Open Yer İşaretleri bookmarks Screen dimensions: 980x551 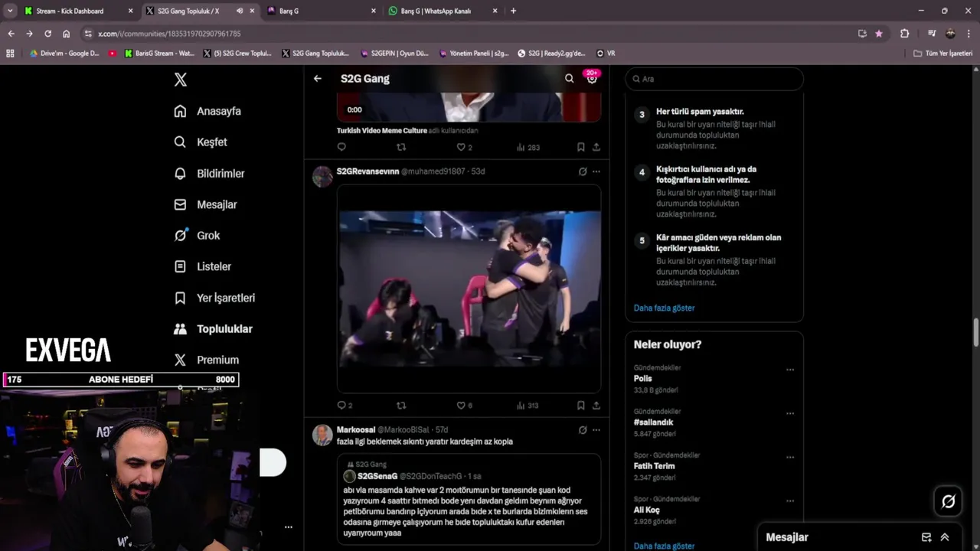coord(214,298)
